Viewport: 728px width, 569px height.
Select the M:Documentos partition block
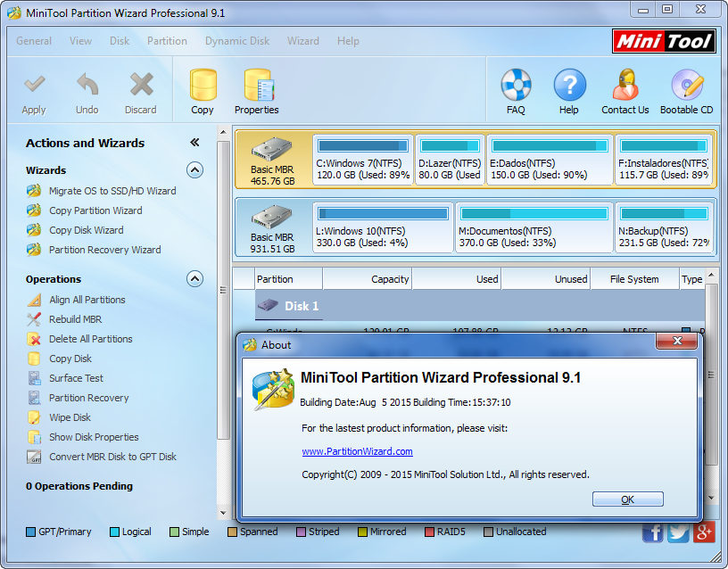[534, 227]
